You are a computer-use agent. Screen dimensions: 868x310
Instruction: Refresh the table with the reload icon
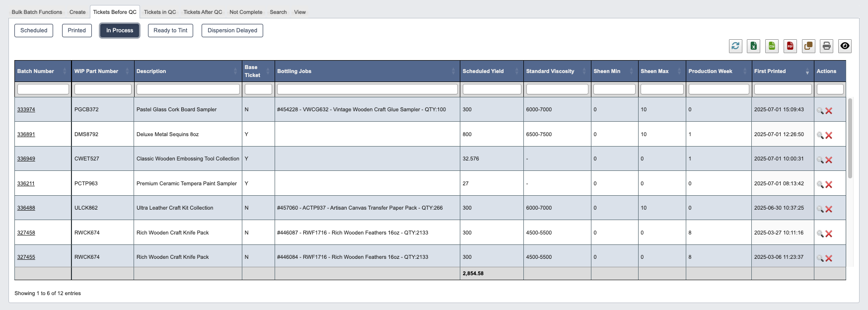[x=735, y=46]
